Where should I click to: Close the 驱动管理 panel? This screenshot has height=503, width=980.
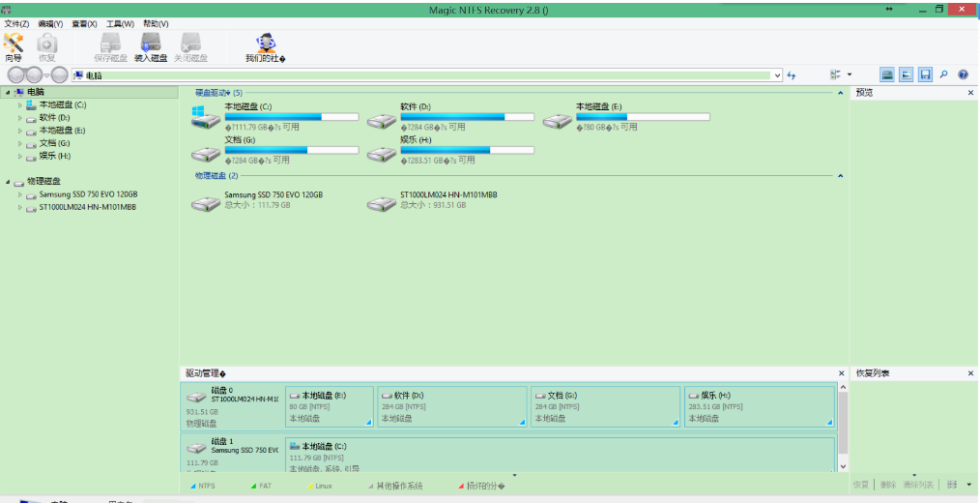coord(841,373)
